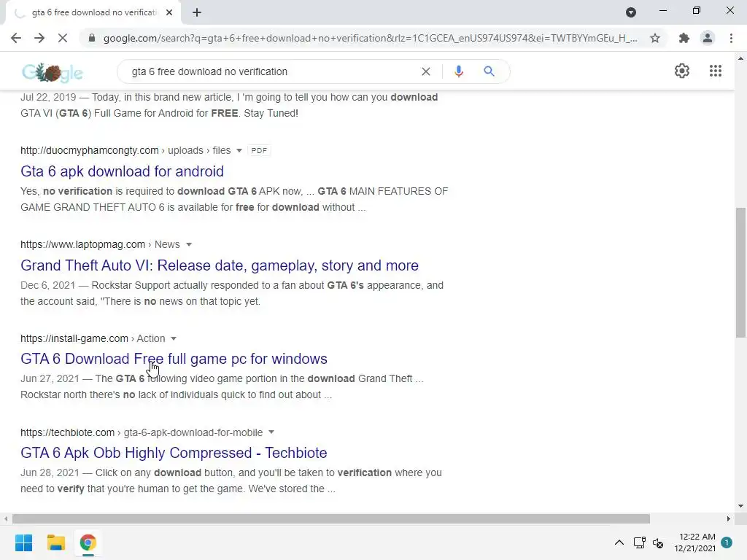Show hidden system tray icons

click(619, 542)
